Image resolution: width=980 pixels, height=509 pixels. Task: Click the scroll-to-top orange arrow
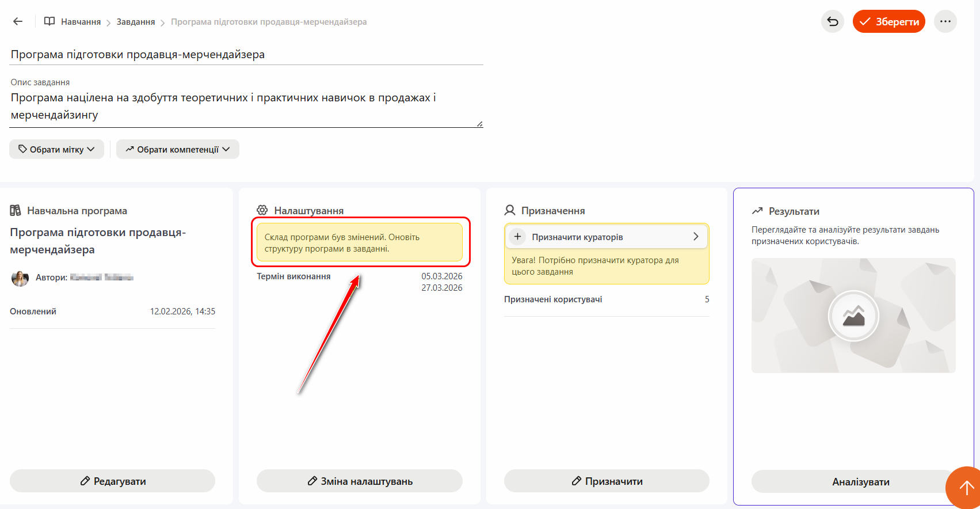coord(966,488)
